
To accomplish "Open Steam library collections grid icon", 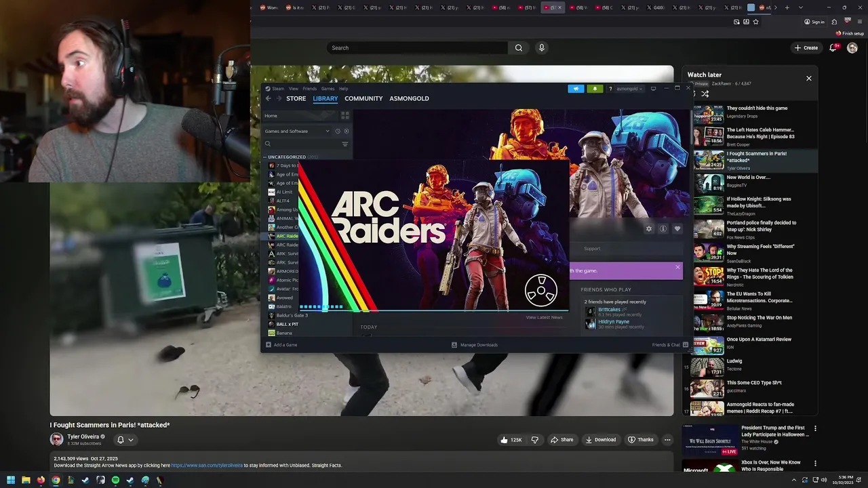I will pyautogui.click(x=344, y=116).
